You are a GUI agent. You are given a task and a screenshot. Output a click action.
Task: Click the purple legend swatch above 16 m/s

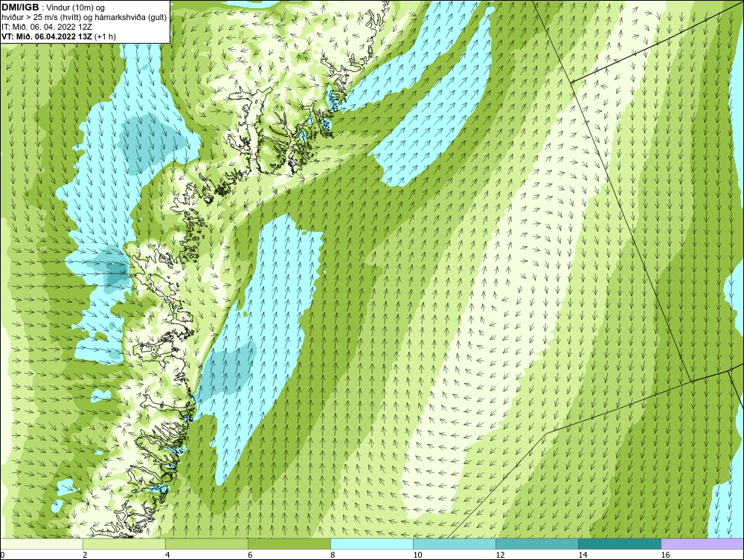pyautogui.click(x=702, y=544)
